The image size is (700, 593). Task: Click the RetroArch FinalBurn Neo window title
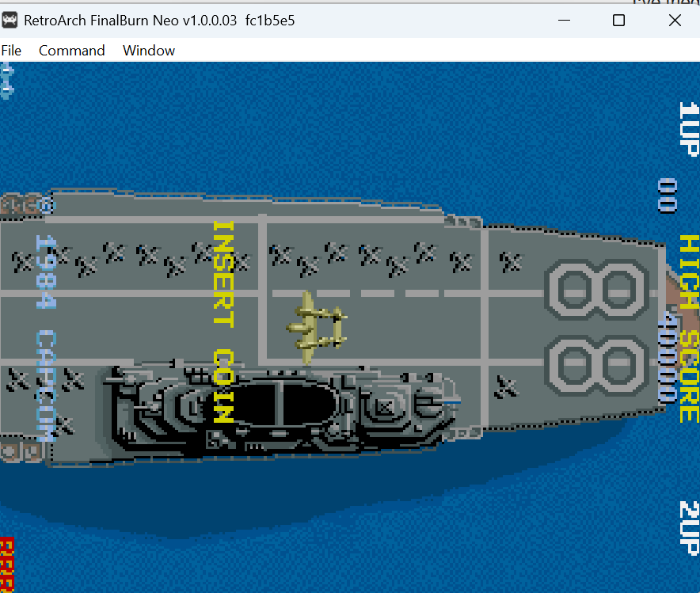[x=159, y=21]
